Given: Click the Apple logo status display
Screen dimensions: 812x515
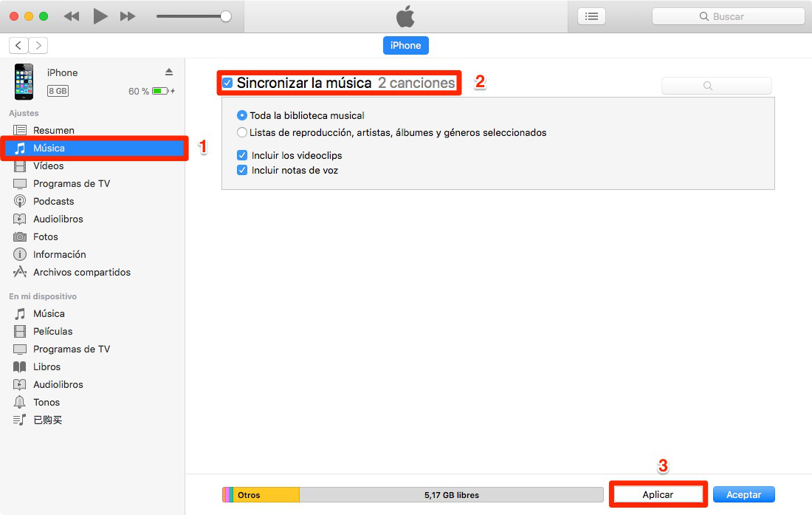Looking at the screenshot, I should [405, 16].
